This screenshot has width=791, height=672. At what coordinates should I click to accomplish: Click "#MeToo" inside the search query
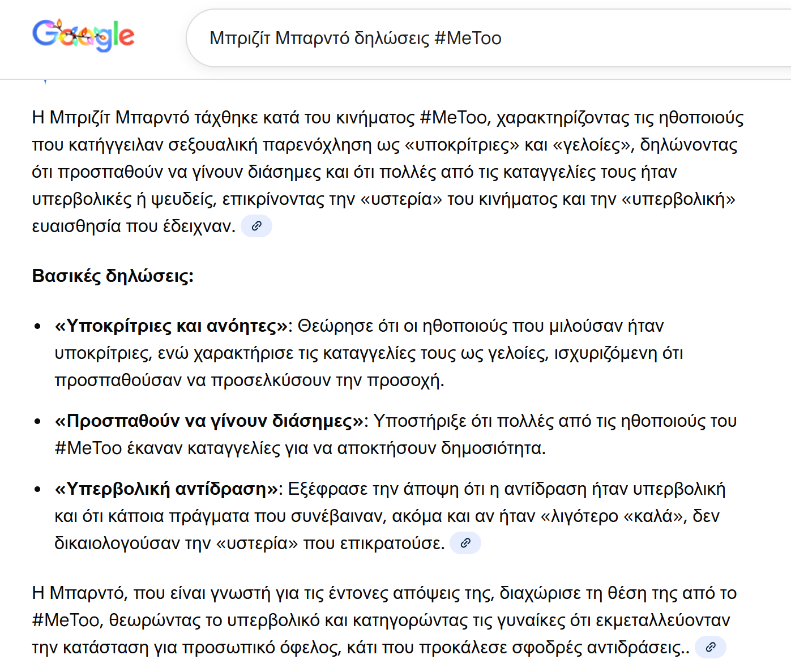468,38
